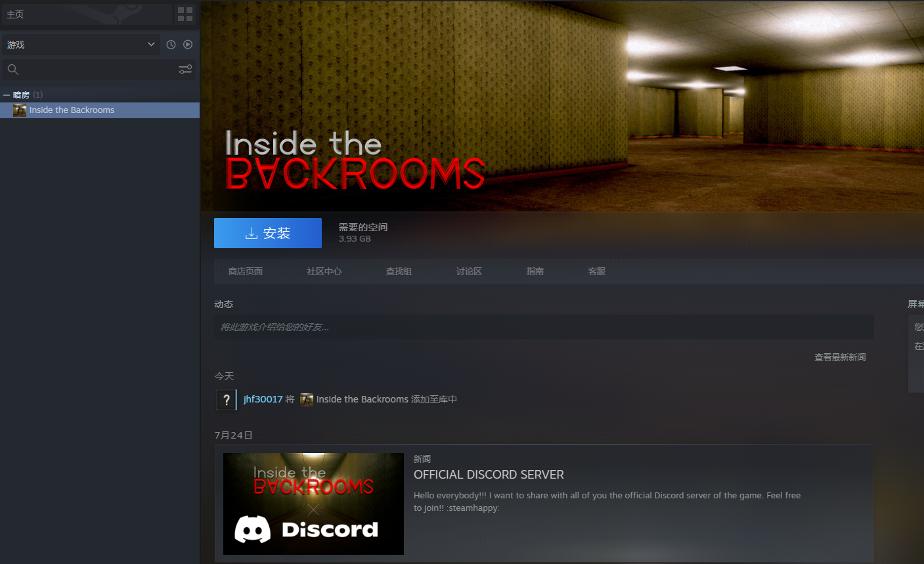Open the 商店页面 store page tab
924x564 pixels.
point(246,271)
